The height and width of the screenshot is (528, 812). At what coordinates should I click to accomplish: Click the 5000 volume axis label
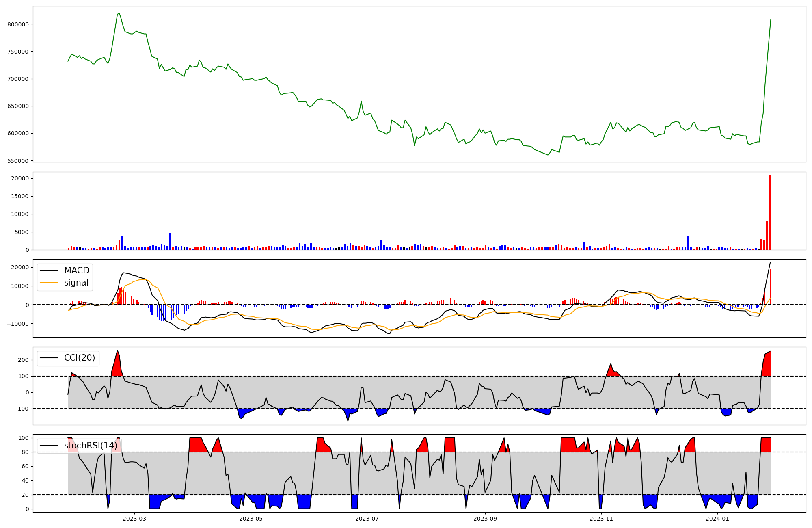[22, 232]
